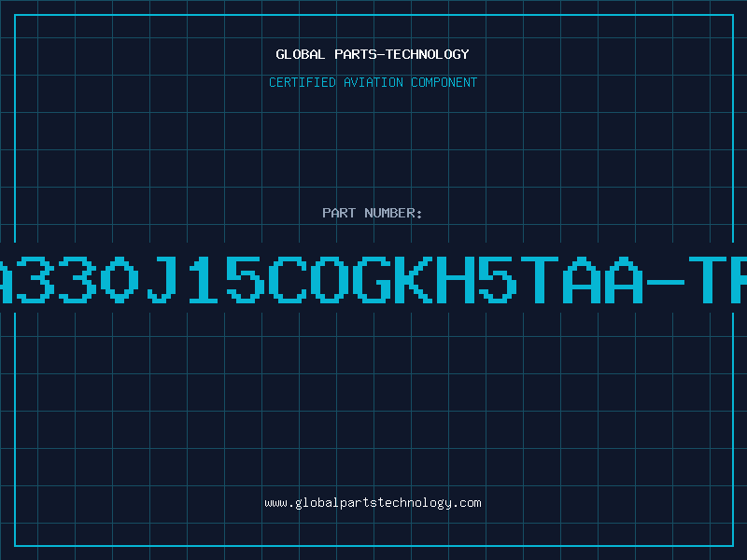The width and height of the screenshot is (747, 560).
Task: Click the .com ending of the URL
Action: click(x=466, y=503)
